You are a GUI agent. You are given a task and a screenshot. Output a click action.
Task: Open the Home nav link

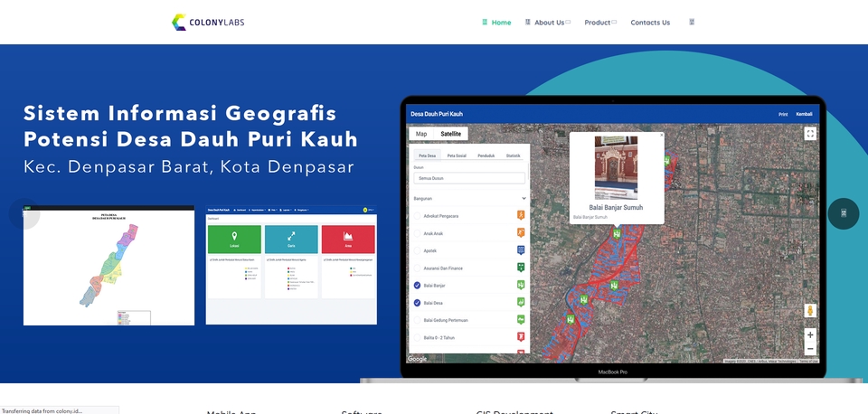point(496,23)
